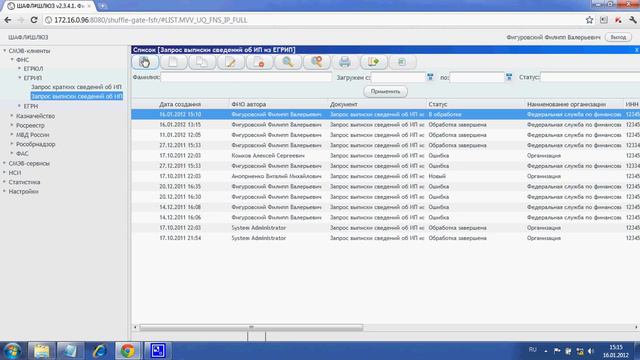Open Windows Explorer from the taskbar
Screen dimensions: 640x360
41,351
